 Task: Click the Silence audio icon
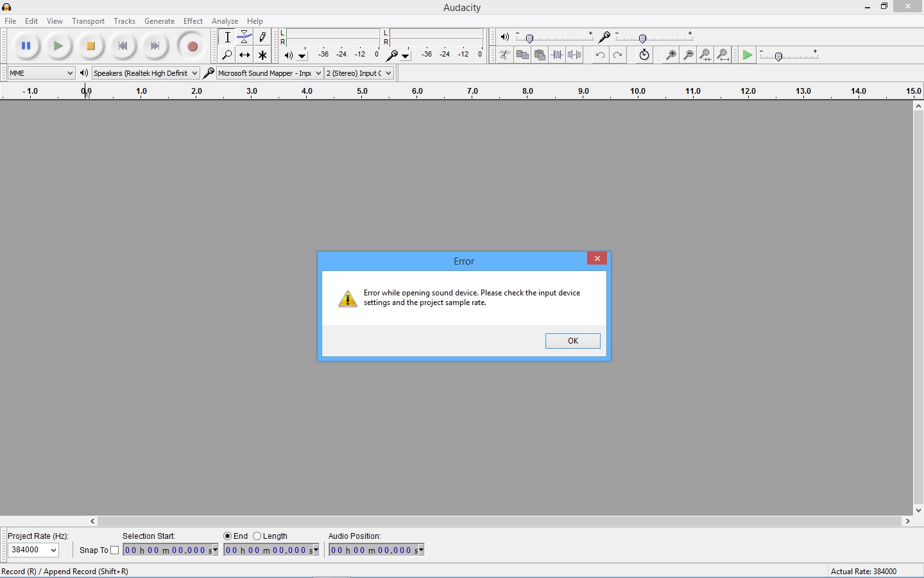coord(574,55)
